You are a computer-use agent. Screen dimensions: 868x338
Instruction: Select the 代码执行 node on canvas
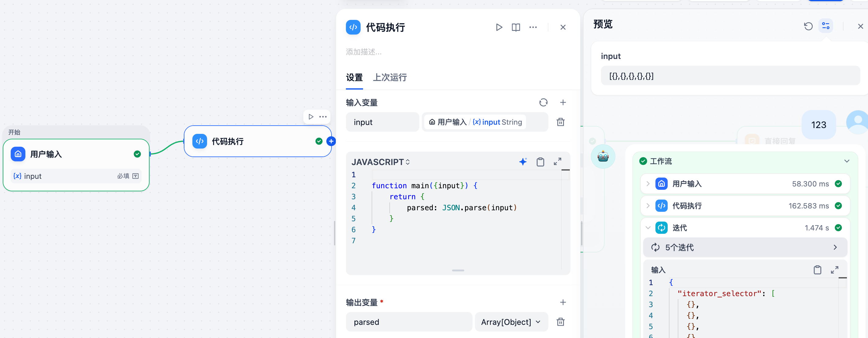pyautogui.click(x=258, y=141)
